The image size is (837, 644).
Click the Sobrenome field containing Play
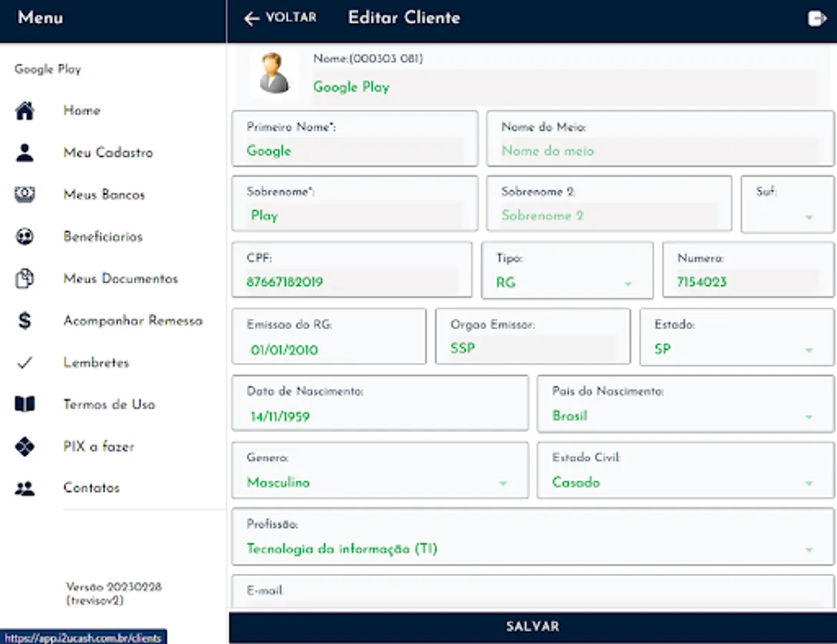click(355, 205)
